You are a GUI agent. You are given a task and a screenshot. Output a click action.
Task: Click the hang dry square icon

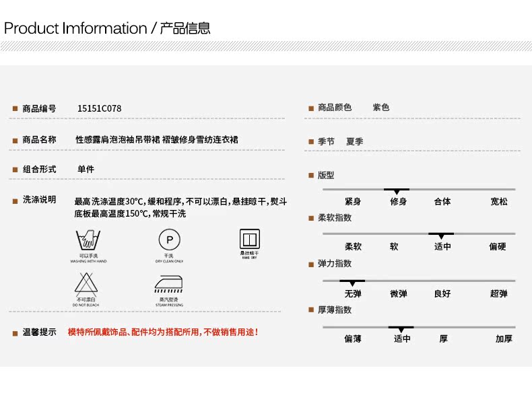[x=250, y=239]
